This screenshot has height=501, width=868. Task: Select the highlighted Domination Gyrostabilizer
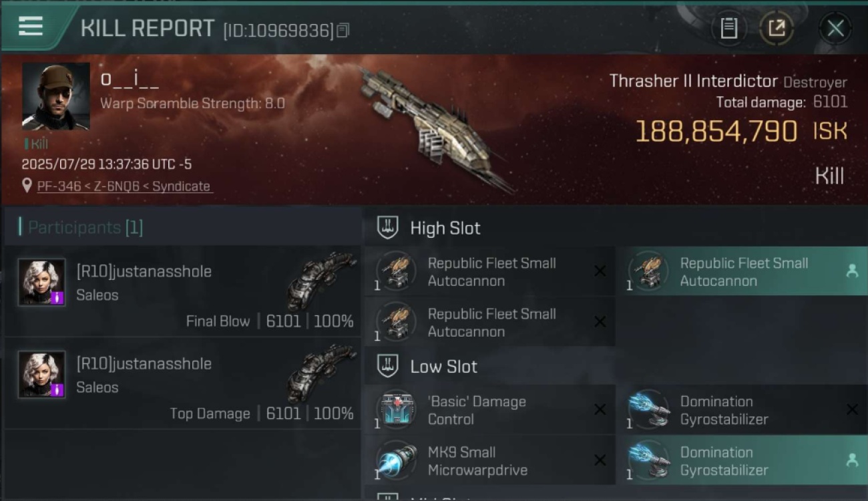coord(743,461)
